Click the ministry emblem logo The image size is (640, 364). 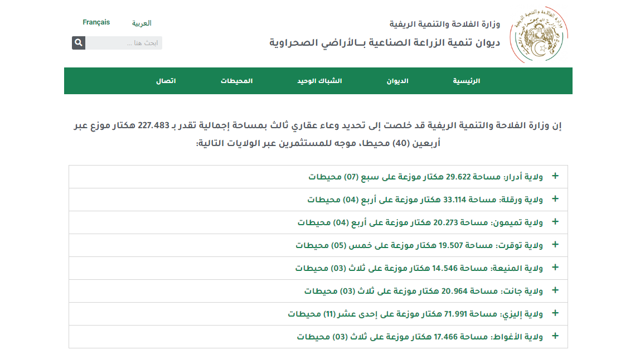pyautogui.click(x=539, y=35)
